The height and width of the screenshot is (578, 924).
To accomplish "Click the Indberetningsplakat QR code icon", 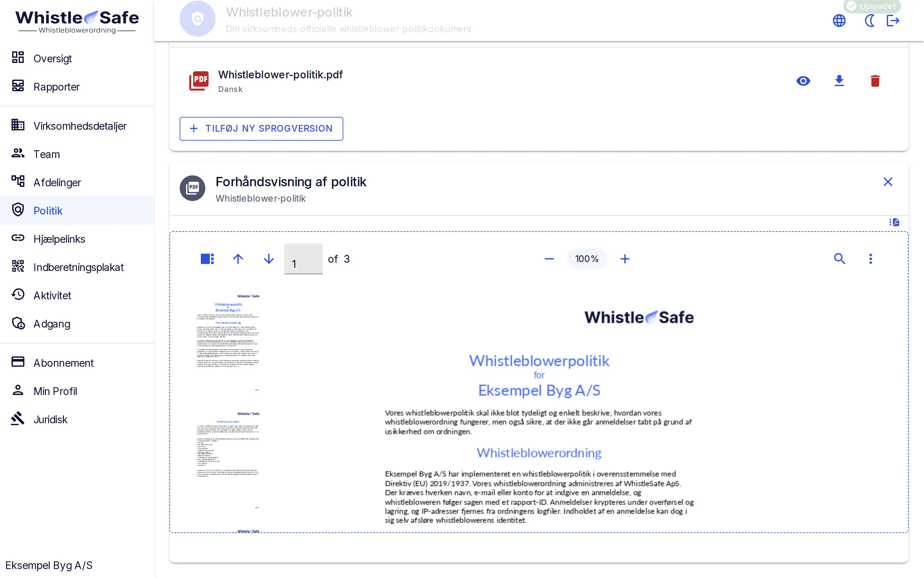I will pos(18,266).
